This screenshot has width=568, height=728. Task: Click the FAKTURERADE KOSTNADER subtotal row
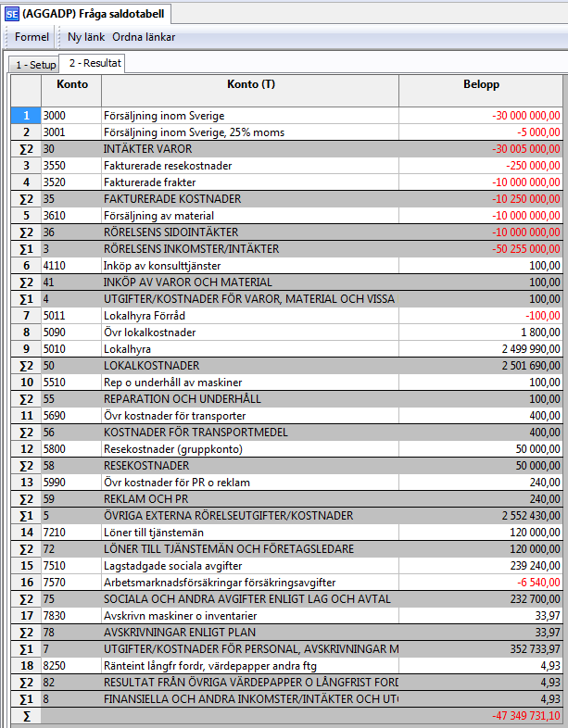[287, 199]
